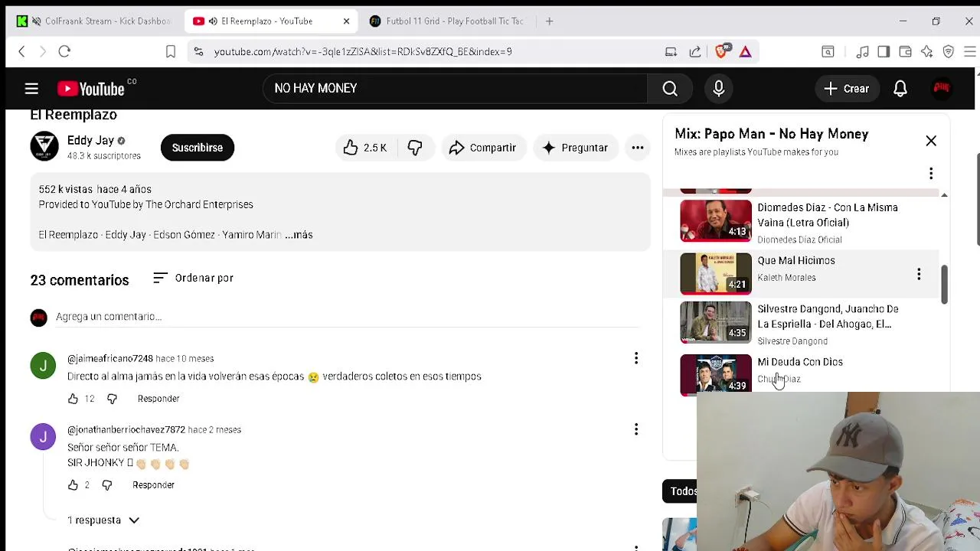
Task: Like the comment by jonathanberriochavez7872
Action: tap(73, 485)
